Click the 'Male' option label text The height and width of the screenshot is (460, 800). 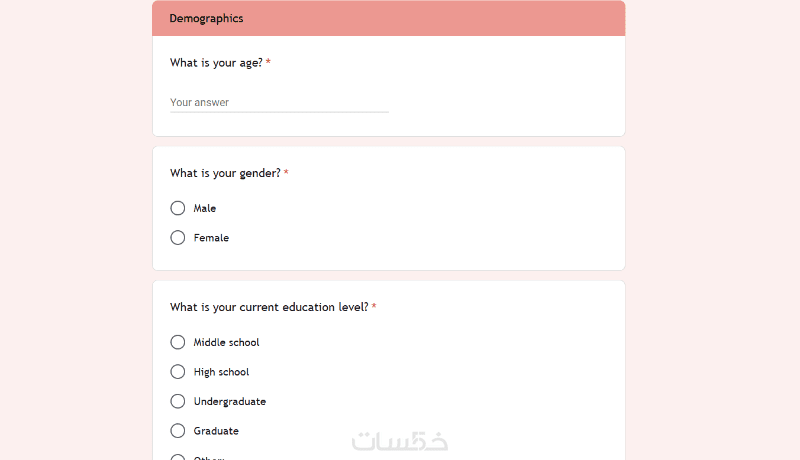205,208
